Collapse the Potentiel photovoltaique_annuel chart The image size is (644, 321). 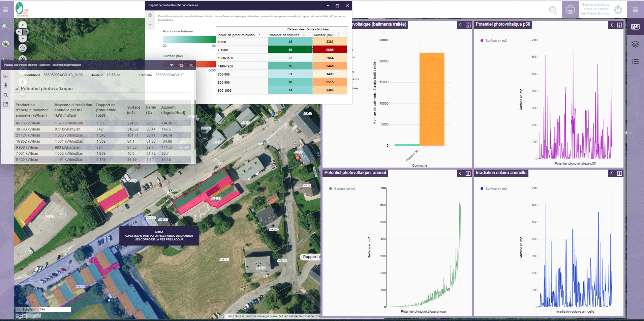(x=460, y=173)
